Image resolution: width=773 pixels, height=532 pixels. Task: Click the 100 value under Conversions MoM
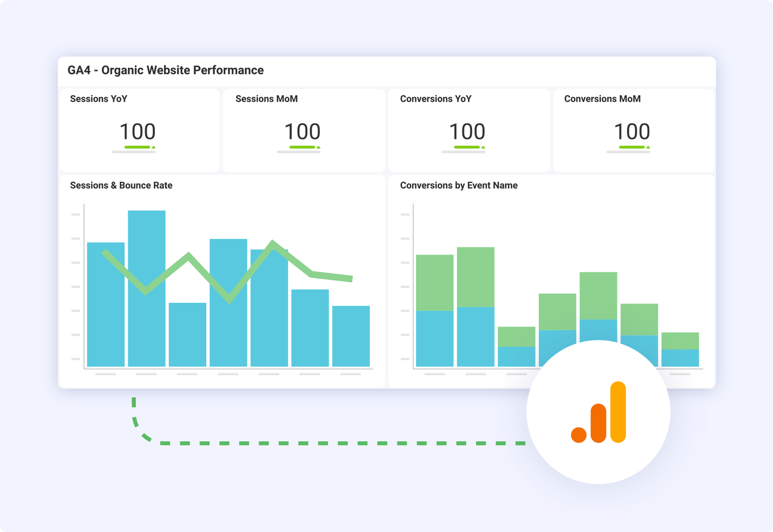point(632,131)
